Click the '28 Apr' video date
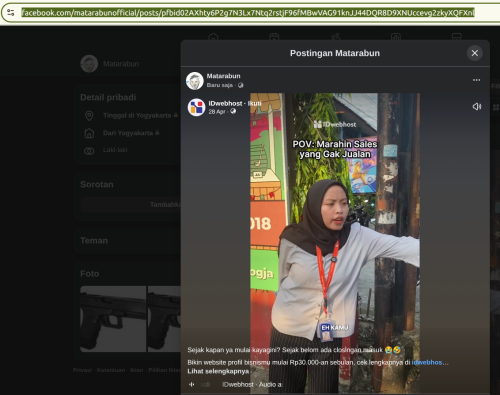The image size is (500, 395). click(x=217, y=112)
